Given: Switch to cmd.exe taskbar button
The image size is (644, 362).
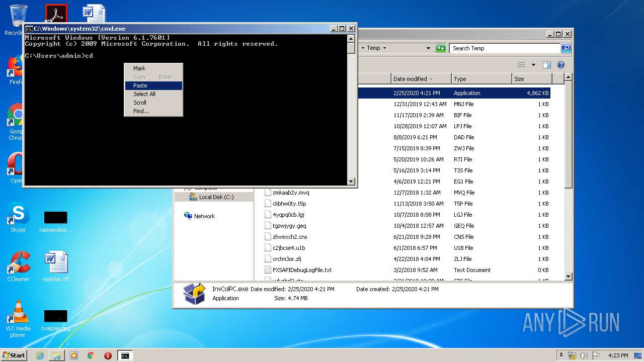Looking at the screenshot, I should [x=125, y=355].
